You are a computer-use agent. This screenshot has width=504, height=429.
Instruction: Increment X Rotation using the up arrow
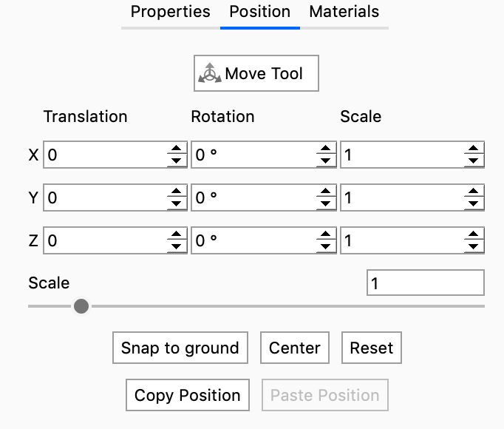(x=327, y=150)
